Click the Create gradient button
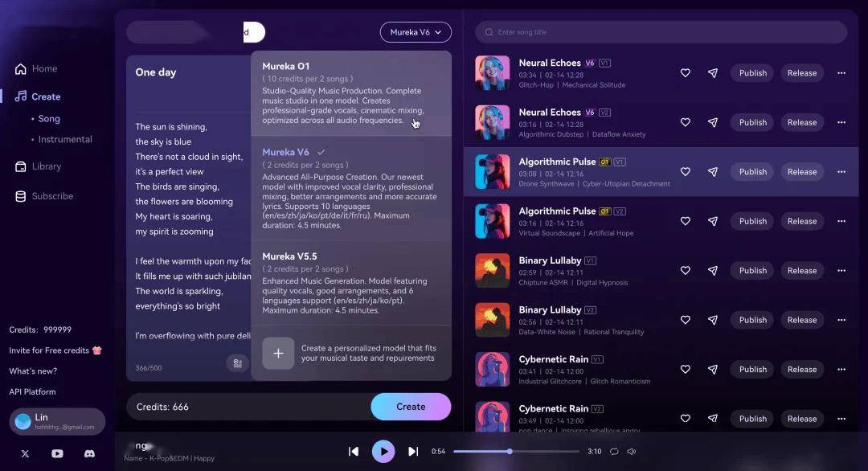The image size is (868, 471). tap(411, 407)
